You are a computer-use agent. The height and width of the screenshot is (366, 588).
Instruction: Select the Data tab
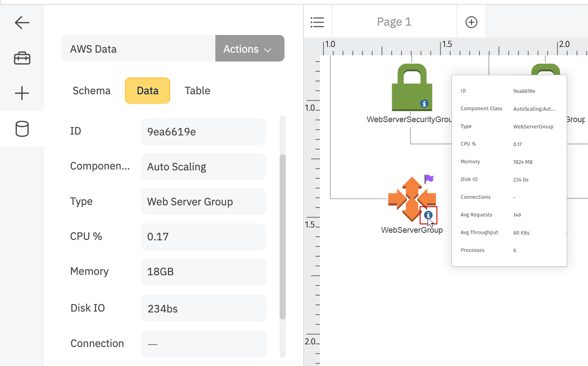click(147, 90)
